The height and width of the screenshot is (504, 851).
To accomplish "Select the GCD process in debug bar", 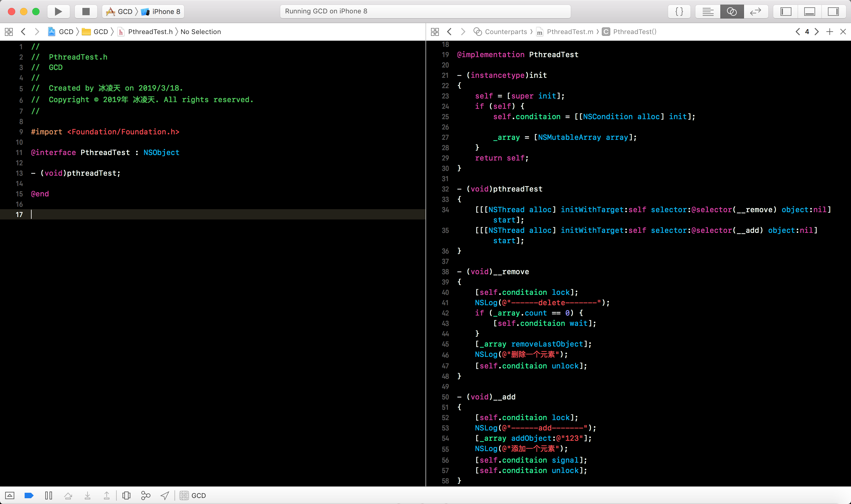I will click(x=193, y=495).
